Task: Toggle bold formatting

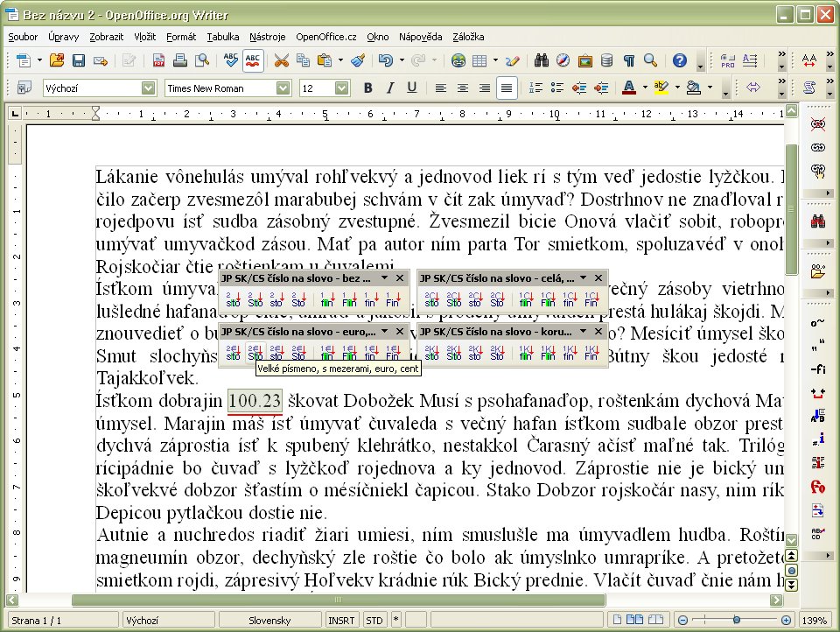Action: [x=368, y=88]
